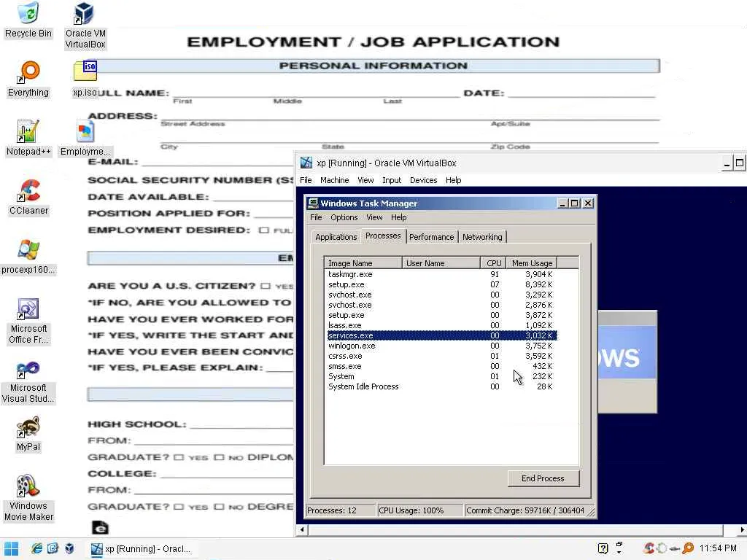Image resolution: width=747 pixels, height=560 pixels.
Task: Select the csrss.exe process row
Action: point(441,356)
